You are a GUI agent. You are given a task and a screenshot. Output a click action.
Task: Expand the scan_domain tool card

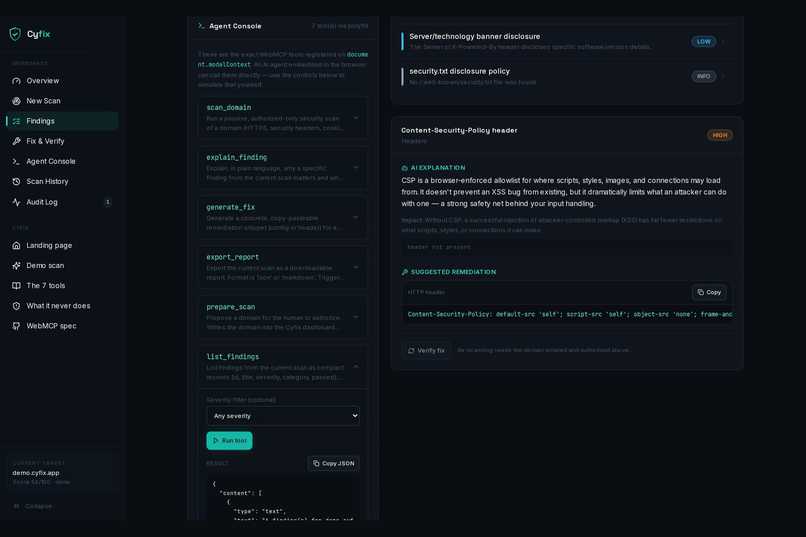point(283,118)
